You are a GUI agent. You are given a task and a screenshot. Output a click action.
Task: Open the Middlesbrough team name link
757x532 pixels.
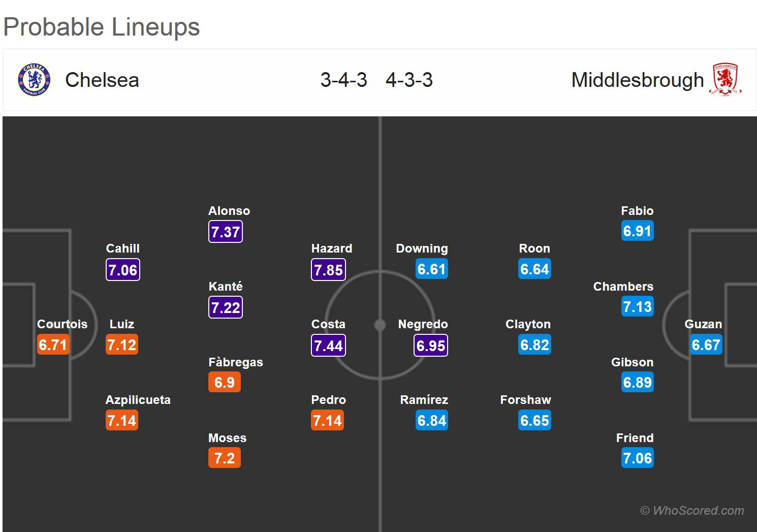(637, 80)
